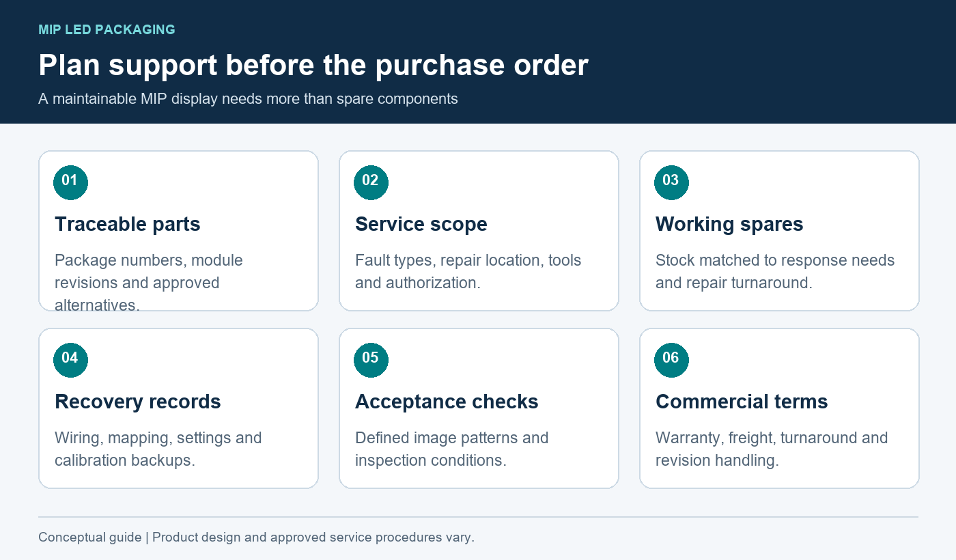Click the 02 number badge
Viewport: 956px width, 560px height.
coord(371,182)
